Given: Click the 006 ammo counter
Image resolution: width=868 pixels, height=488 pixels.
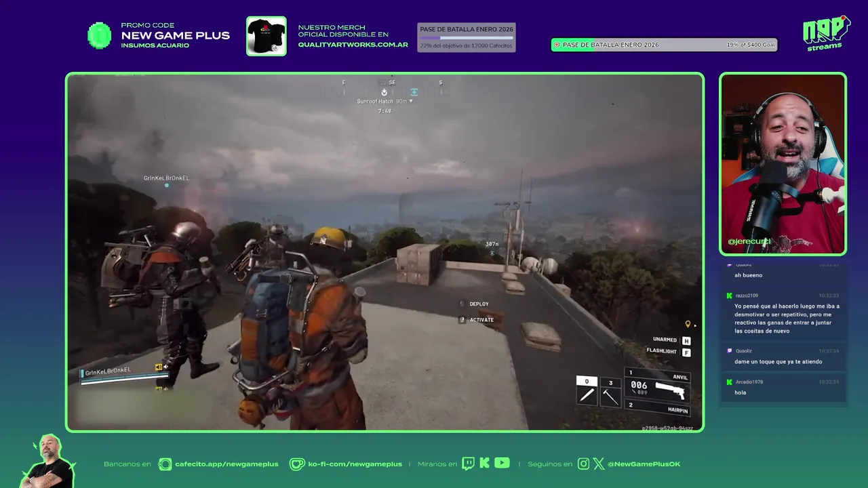Looking at the screenshot, I should click(x=639, y=385).
